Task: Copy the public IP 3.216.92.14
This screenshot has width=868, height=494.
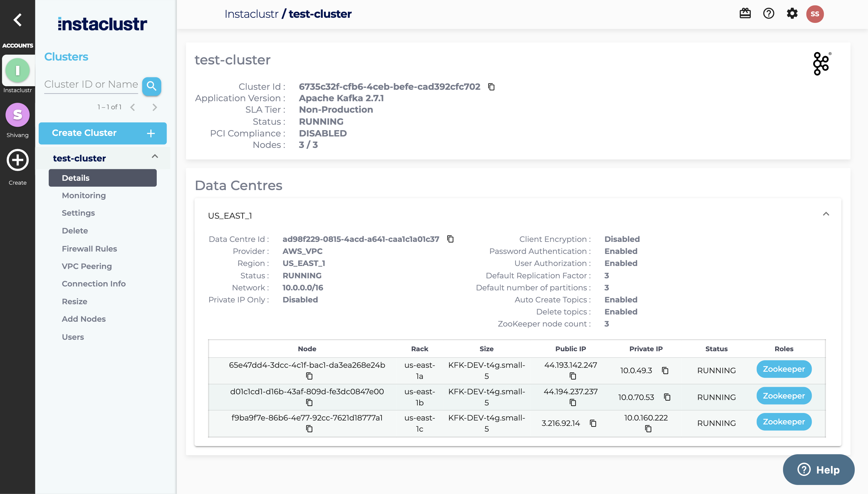Action: [x=593, y=424]
